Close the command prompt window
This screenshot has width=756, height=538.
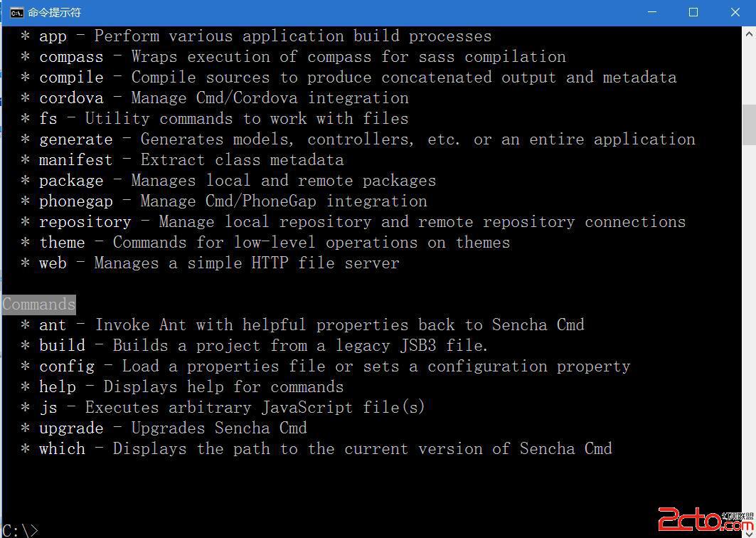(x=735, y=12)
